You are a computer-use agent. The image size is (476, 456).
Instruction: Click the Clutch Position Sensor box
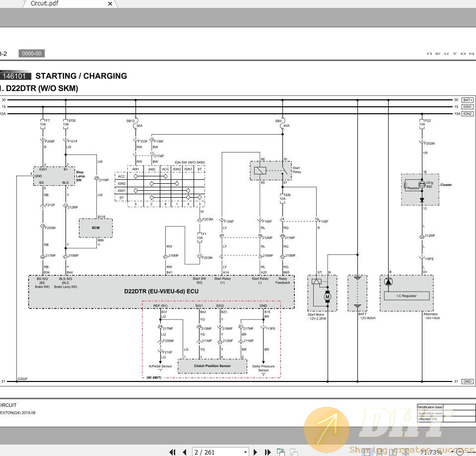(212, 366)
